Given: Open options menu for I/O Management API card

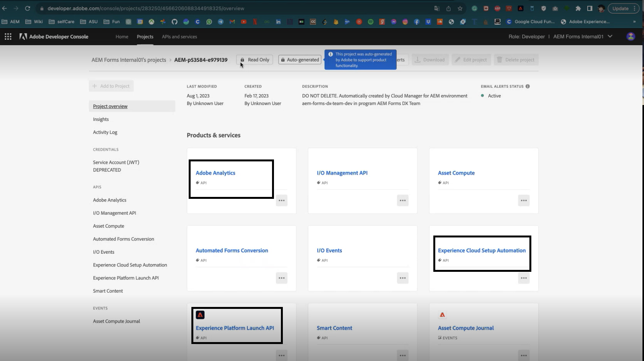Looking at the screenshot, I should pos(403,200).
